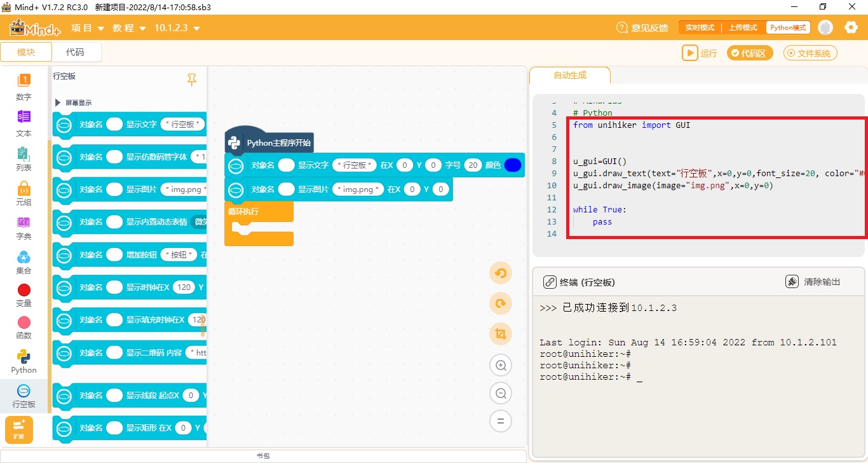
Task: Zoom in the block workspace
Action: click(501, 365)
